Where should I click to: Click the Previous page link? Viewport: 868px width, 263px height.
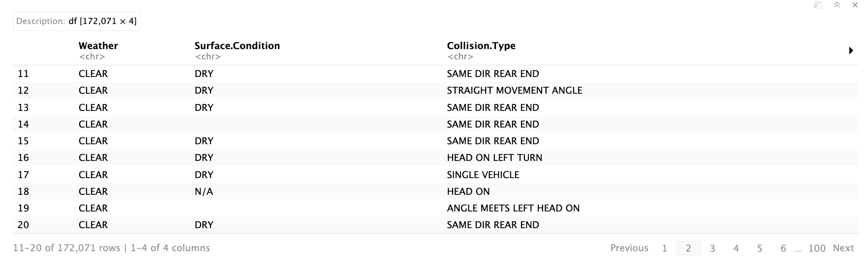[x=629, y=248]
